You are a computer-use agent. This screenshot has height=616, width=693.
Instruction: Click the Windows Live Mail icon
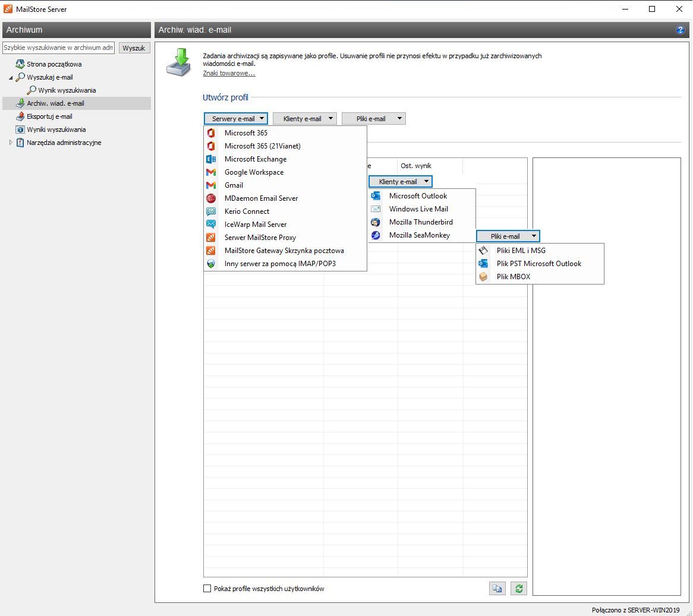(x=376, y=209)
